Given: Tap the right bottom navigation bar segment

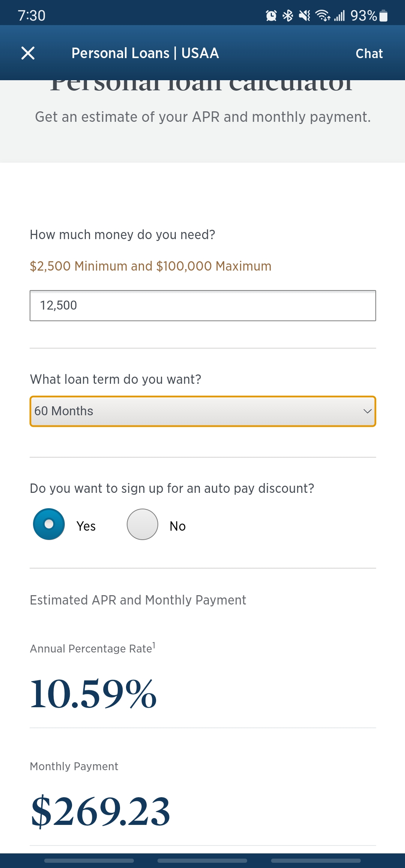Looking at the screenshot, I should coord(316,861).
